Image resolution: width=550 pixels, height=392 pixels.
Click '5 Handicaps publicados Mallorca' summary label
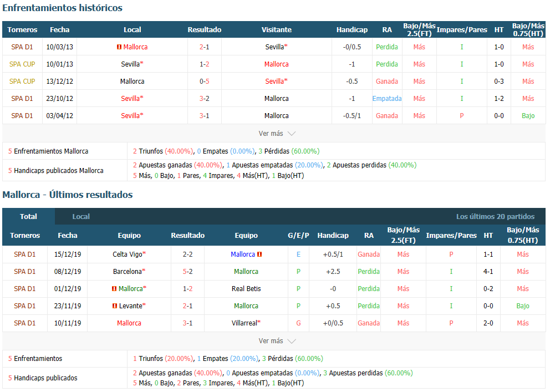click(x=56, y=170)
